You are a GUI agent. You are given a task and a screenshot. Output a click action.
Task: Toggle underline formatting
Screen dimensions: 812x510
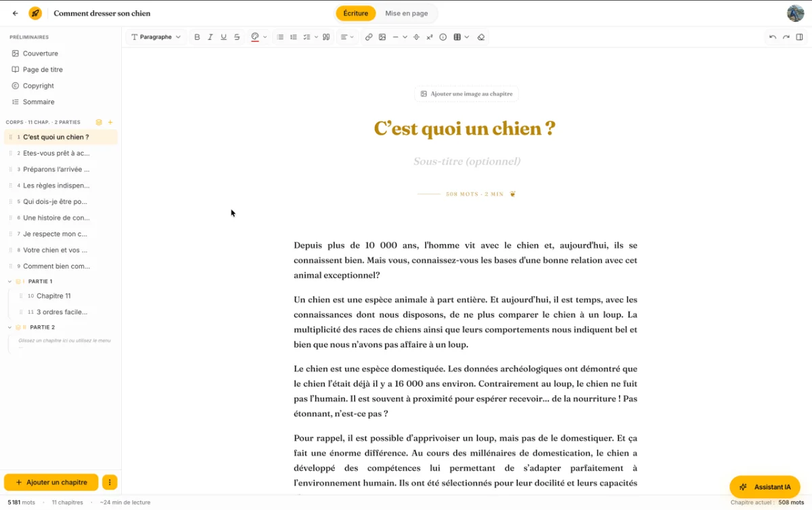tap(223, 37)
